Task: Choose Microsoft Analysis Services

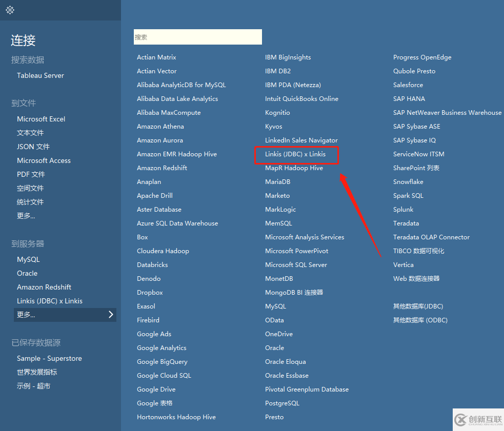Action: tap(305, 237)
